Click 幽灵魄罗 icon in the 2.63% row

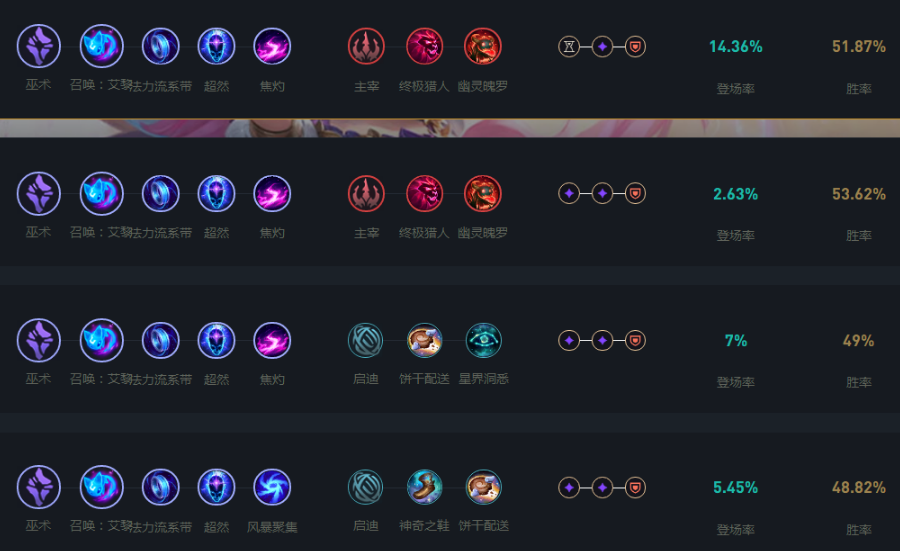483,193
